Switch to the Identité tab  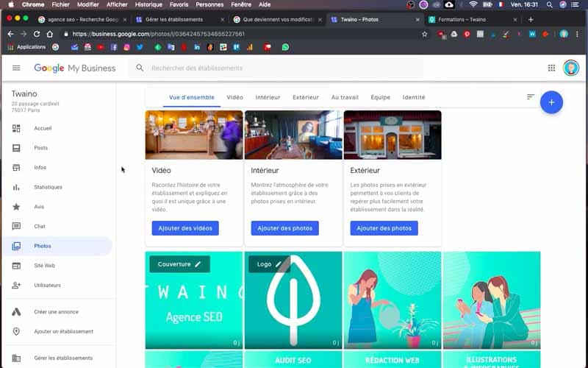point(414,97)
